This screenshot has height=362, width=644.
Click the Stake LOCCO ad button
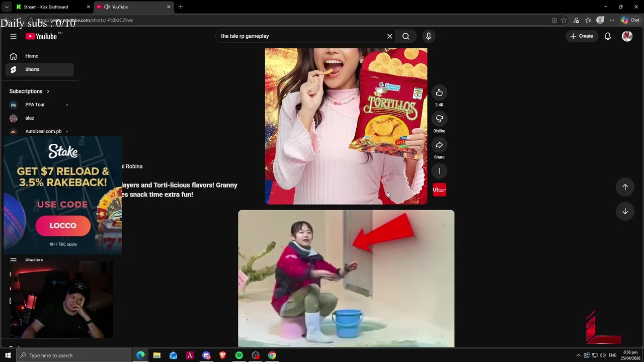pos(63,226)
